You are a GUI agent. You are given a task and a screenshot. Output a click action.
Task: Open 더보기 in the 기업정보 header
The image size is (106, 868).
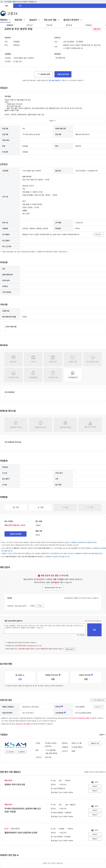click(x=102, y=735)
